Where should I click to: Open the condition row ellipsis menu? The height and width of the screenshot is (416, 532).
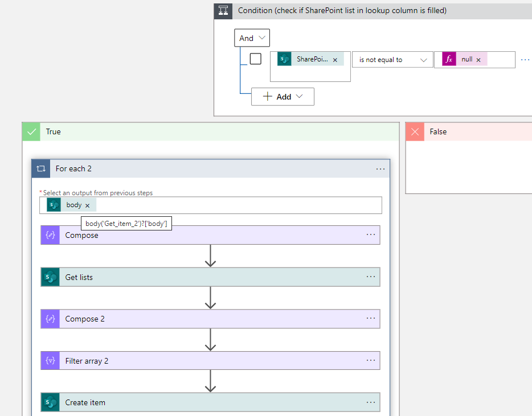click(525, 60)
